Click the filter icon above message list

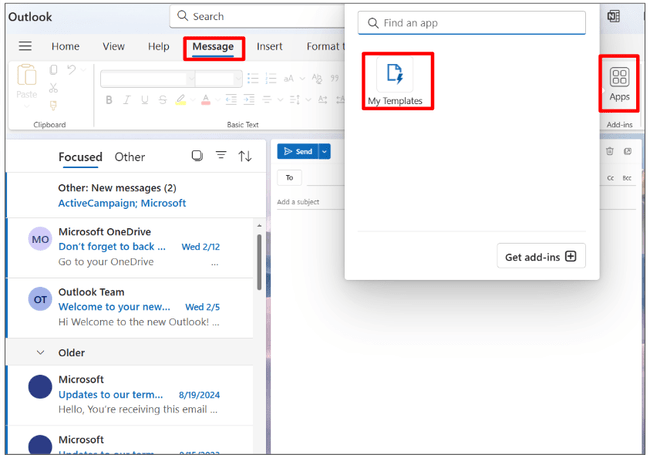(x=221, y=156)
